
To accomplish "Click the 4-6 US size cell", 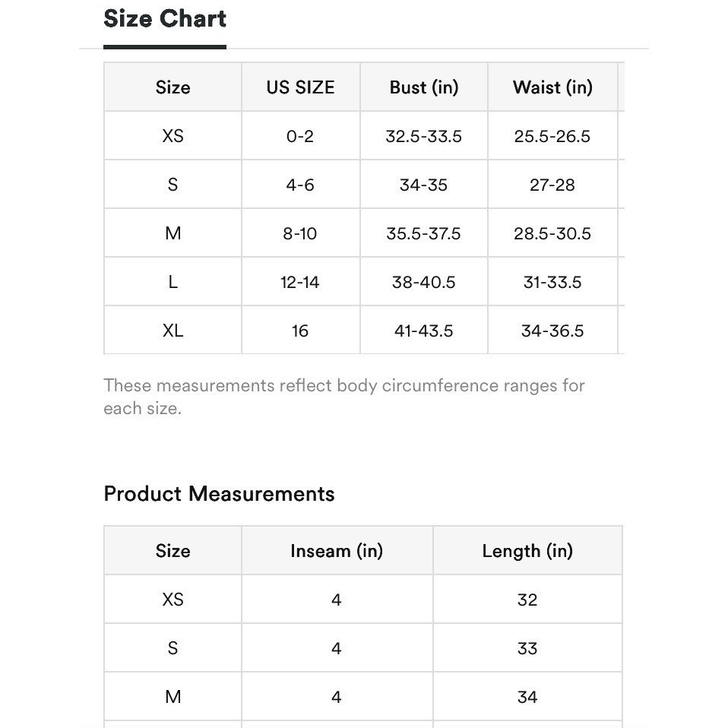I will coord(300,185).
